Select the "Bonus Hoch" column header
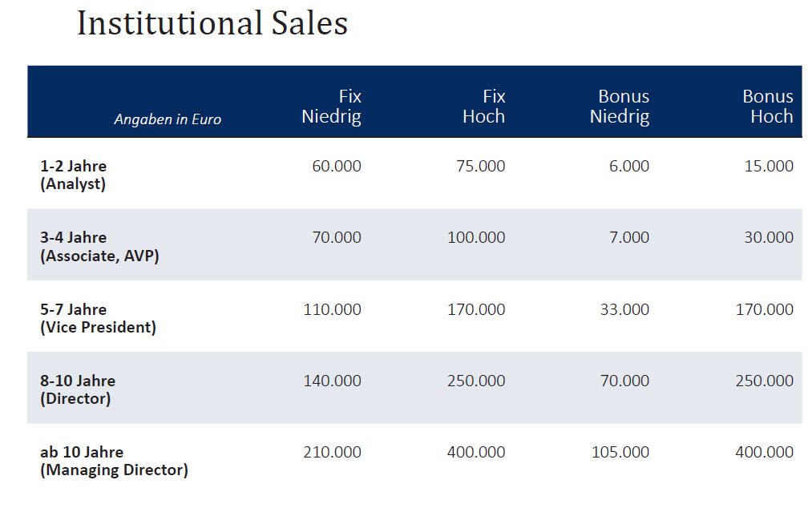The height and width of the screenshot is (516, 812). pyautogui.click(x=767, y=107)
